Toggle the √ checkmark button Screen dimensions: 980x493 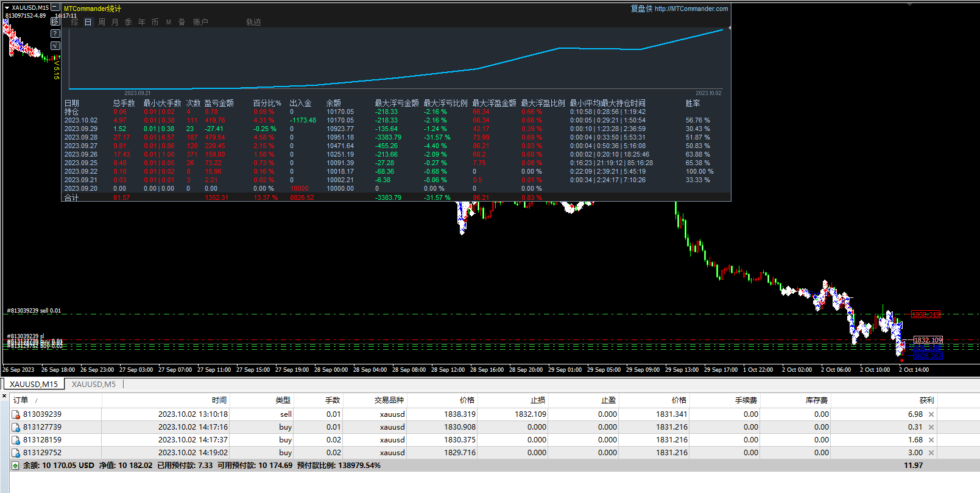[x=55, y=46]
